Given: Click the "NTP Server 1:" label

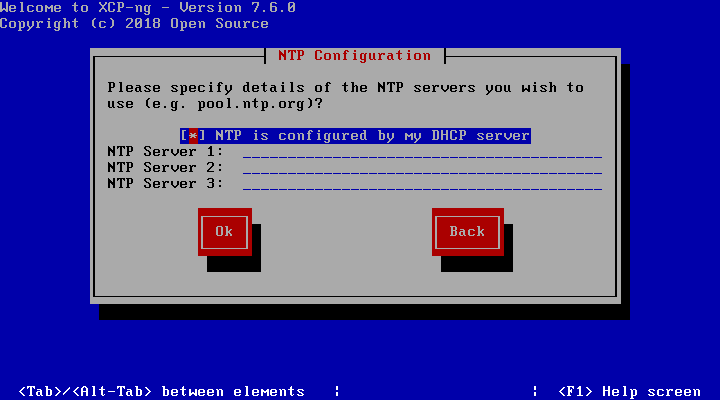Looking at the screenshot, I should [x=165, y=152].
